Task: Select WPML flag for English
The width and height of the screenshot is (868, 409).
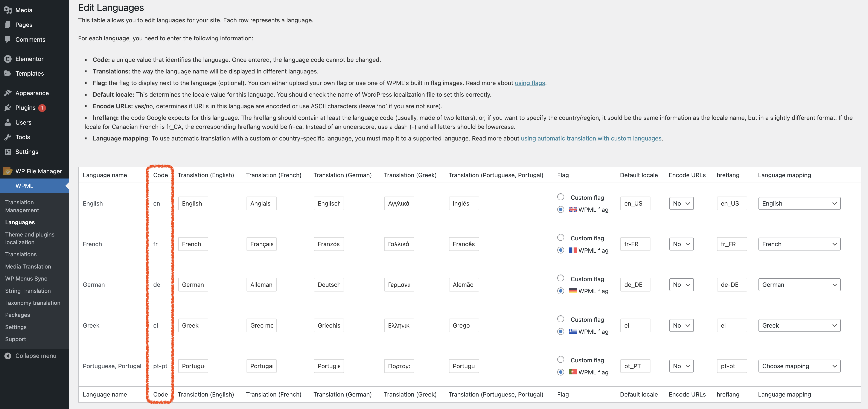Action: point(561,209)
